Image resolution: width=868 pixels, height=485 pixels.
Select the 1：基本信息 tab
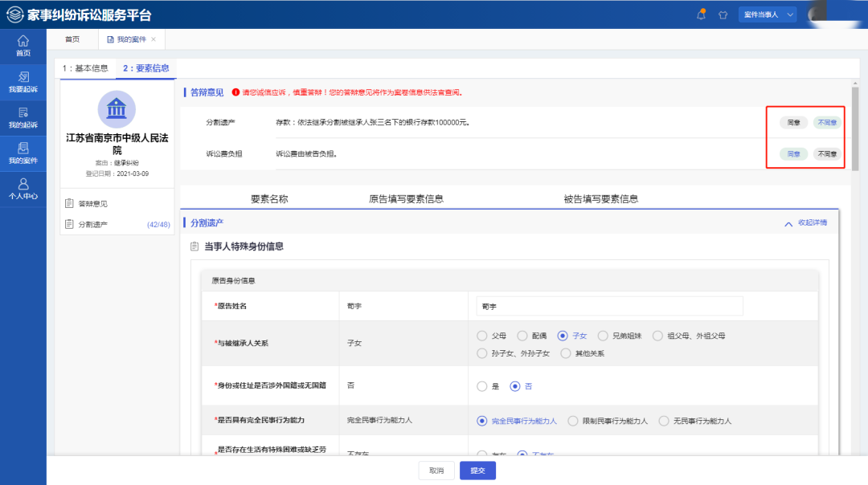[85, 68]
